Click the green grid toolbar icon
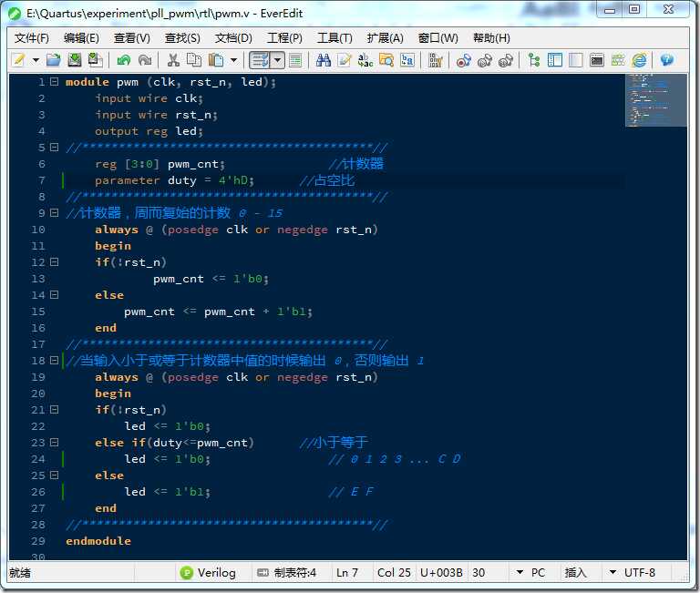Screen dimensions: 700x593 pos(618,60)
